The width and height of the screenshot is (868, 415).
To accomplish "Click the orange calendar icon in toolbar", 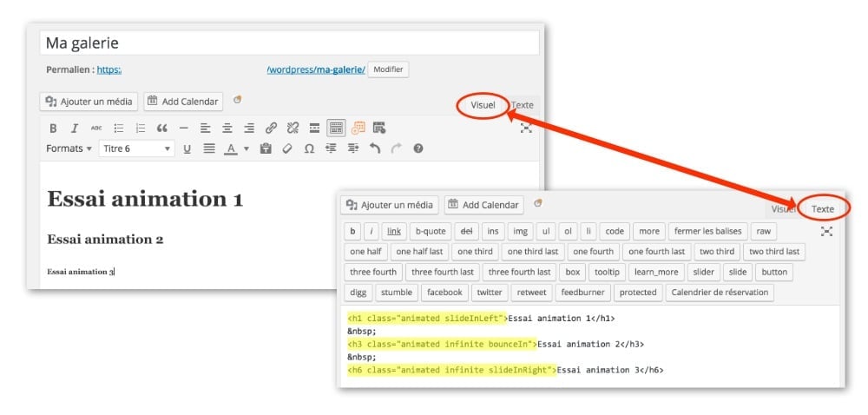I will click(358, 128).
